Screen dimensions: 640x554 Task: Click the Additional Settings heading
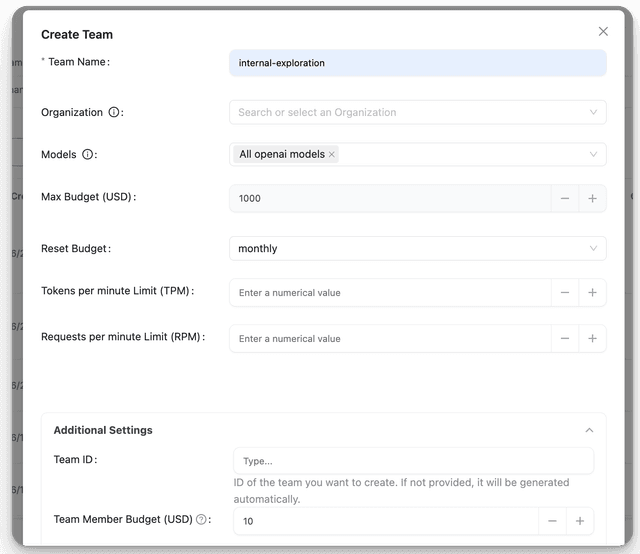point(103,430)
